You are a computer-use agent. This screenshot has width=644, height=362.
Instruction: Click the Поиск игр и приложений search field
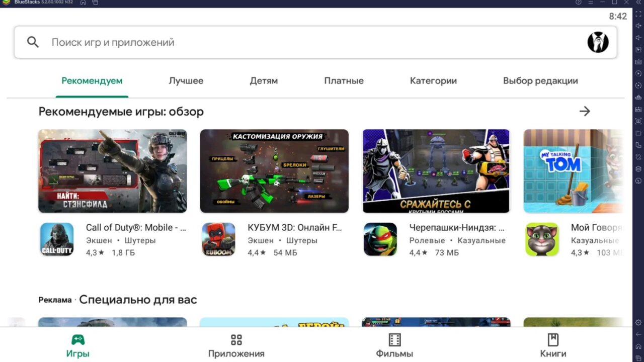click(x=201, y=42)
